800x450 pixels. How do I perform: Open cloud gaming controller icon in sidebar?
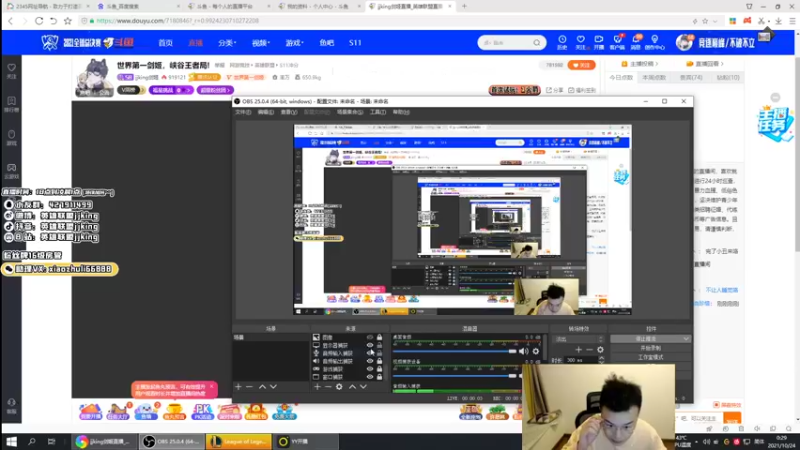(x=11, y=171)
